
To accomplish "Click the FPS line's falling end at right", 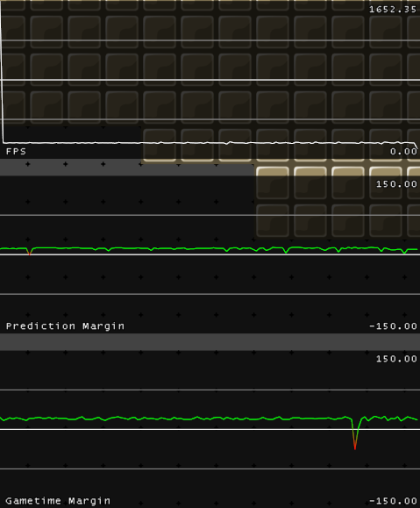I will pos(416,146).
